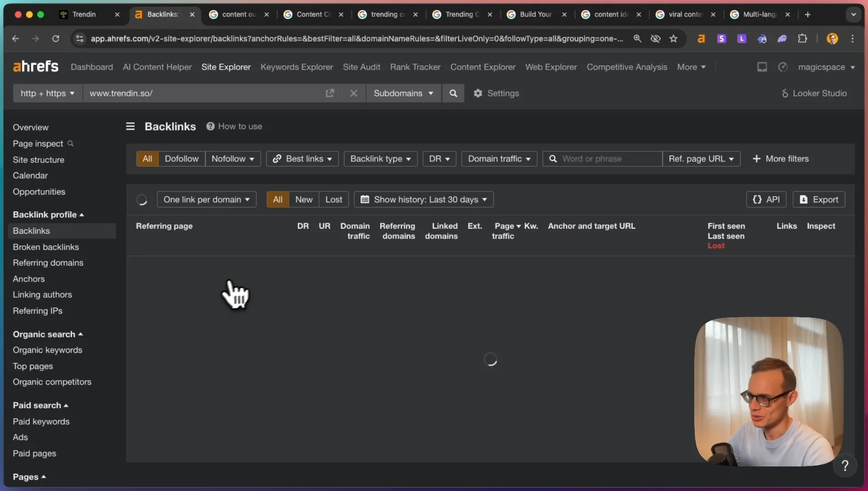Select Dofollow filter
This screenshot has height=491, width=868.
(x=182, y=159)
